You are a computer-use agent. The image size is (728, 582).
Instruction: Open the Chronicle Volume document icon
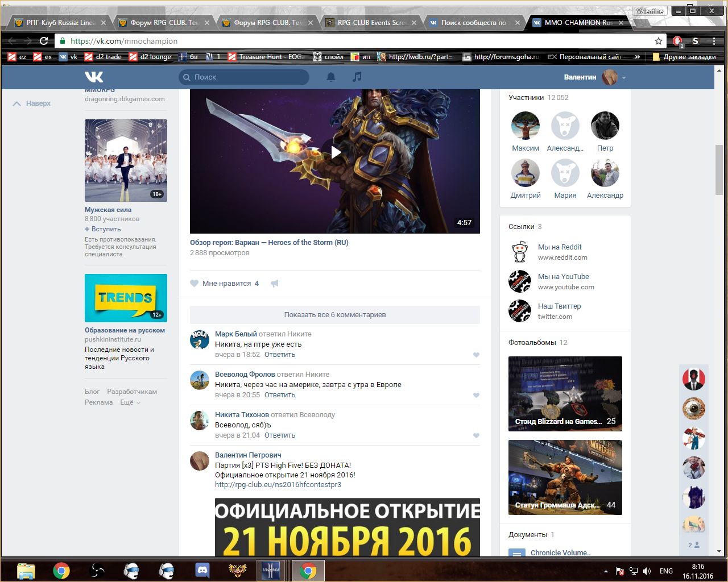tap(516, 552)
